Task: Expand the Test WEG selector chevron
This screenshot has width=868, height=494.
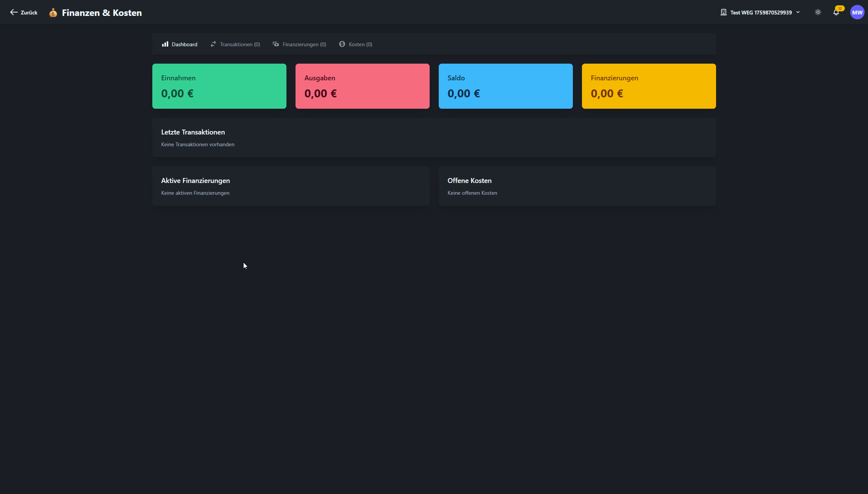Action: tap(798, 13)
